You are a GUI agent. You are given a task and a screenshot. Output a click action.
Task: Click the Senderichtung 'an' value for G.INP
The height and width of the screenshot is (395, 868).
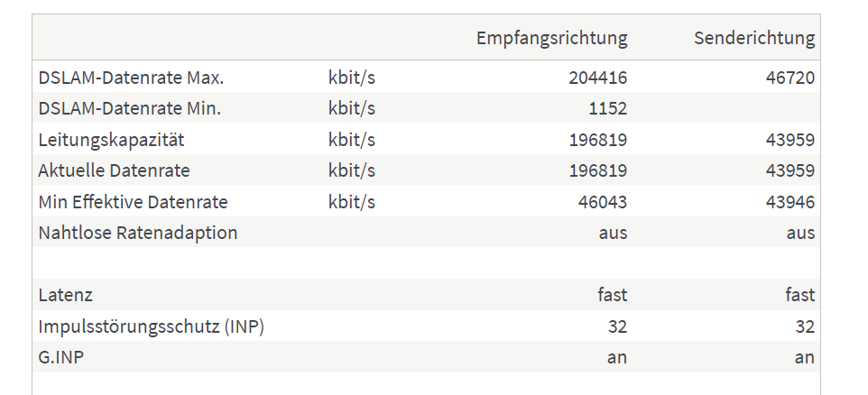804,357
